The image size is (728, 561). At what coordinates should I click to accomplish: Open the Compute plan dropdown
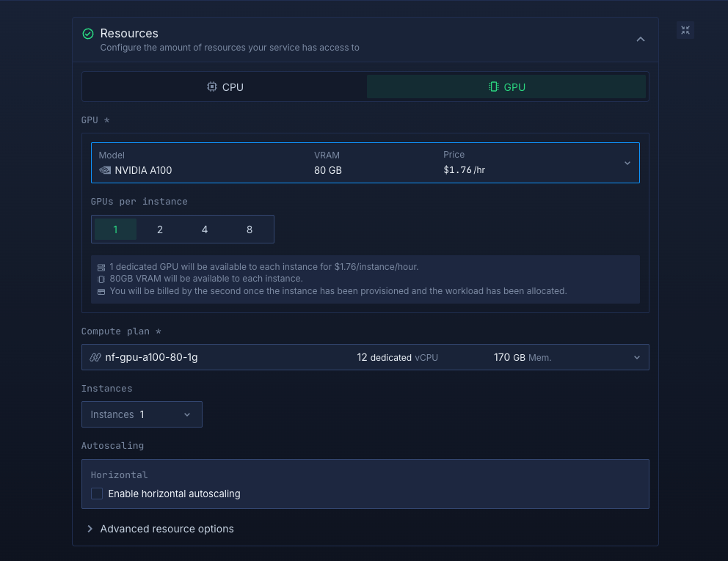[x=636, y=357]
